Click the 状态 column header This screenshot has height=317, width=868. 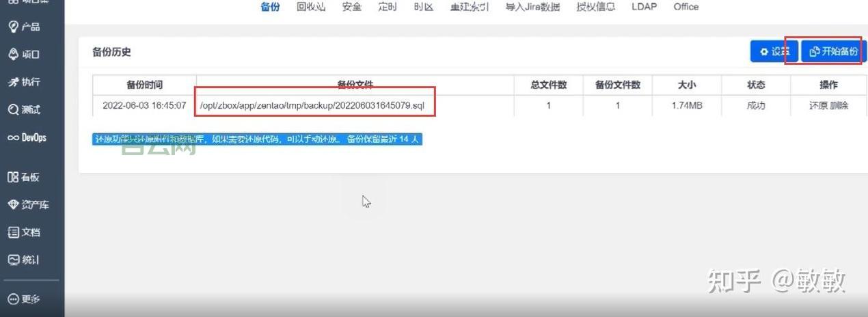point(756,85)
